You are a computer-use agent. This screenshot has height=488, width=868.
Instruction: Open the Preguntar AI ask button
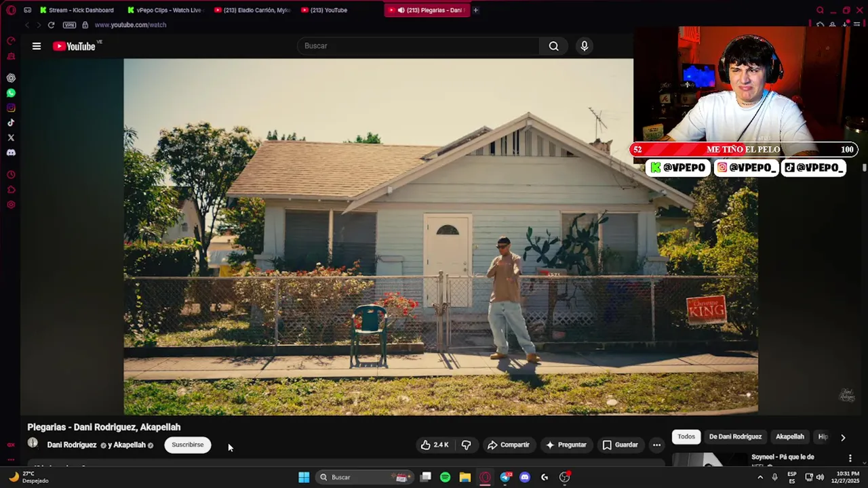pos(566,445)
